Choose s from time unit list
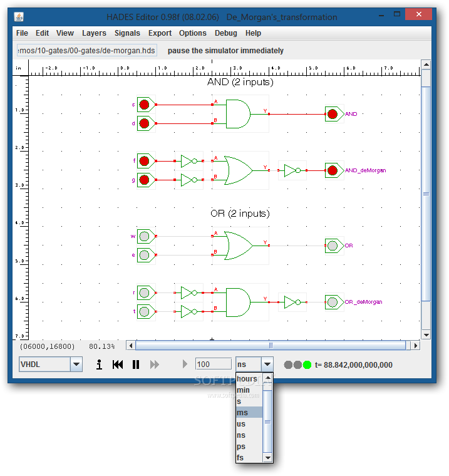Image resolution: width=449 pixels, height=476 pixels. 249,401
